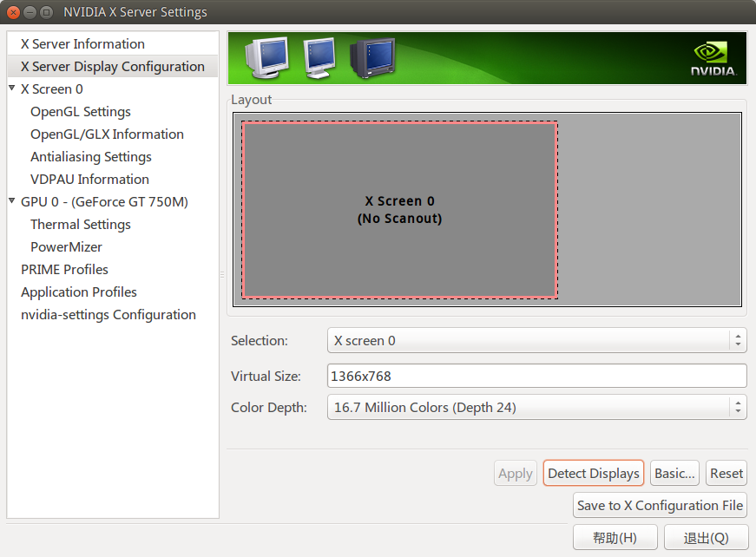The width and height of the screenshot is (756, 557).
Task: Select GPU 0 - (GeForce GT 750M) item
Action: point(104,202)
